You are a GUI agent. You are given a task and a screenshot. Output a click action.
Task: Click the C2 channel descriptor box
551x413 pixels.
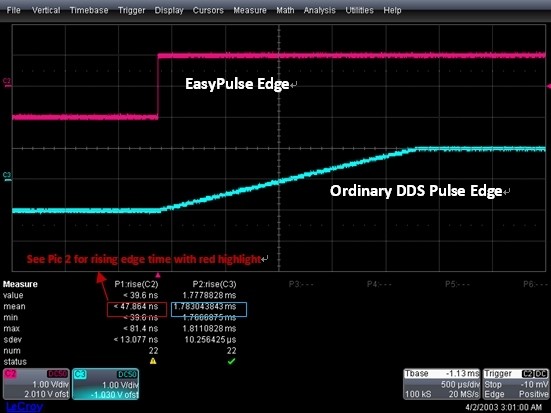coord(36,384)
